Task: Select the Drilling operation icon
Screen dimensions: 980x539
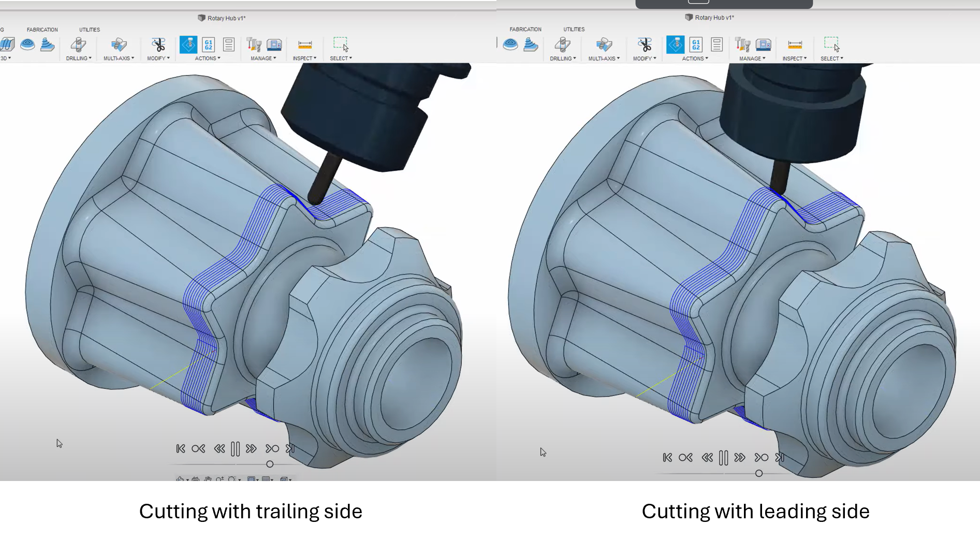Action: (79, 43)
